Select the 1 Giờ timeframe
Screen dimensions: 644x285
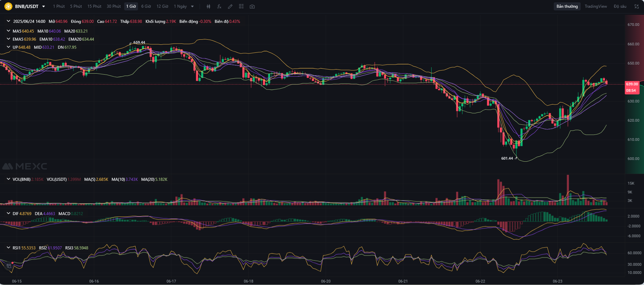click(x=131, y=6)
